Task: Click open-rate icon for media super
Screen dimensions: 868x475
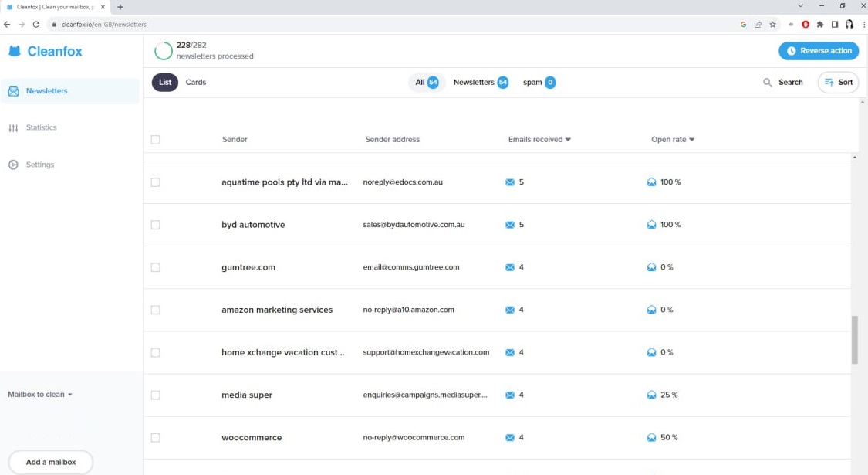Action: coord(651,395)
